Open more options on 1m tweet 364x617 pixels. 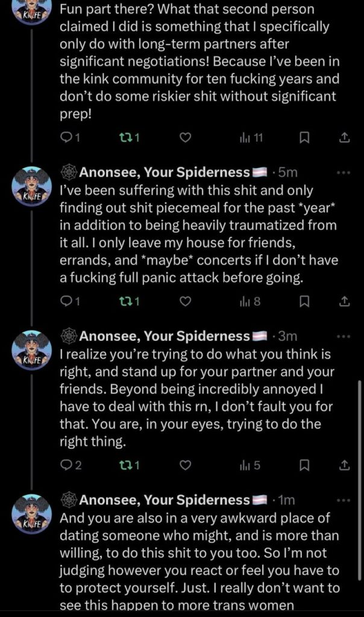(x=343, y=500)
